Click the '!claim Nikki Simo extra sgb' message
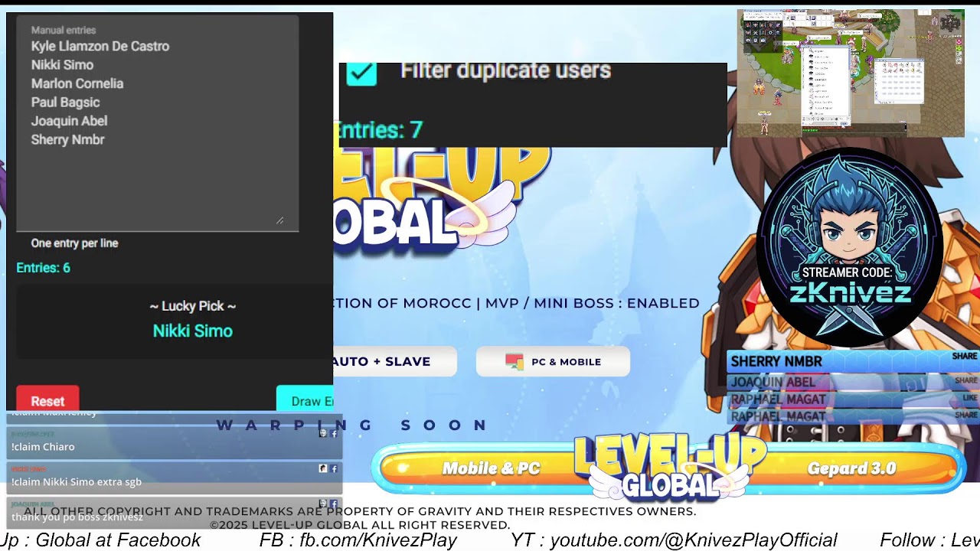Screen dimensions: 980x551 coord(77,482)
